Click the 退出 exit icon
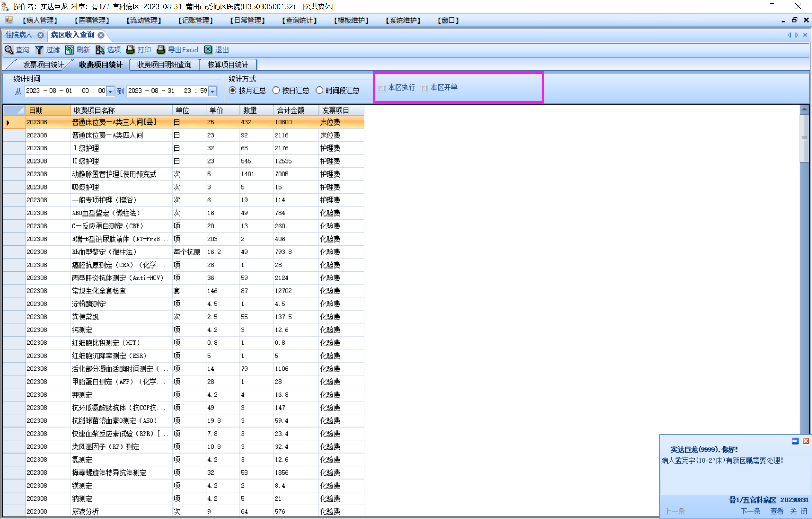 (208, 50)
